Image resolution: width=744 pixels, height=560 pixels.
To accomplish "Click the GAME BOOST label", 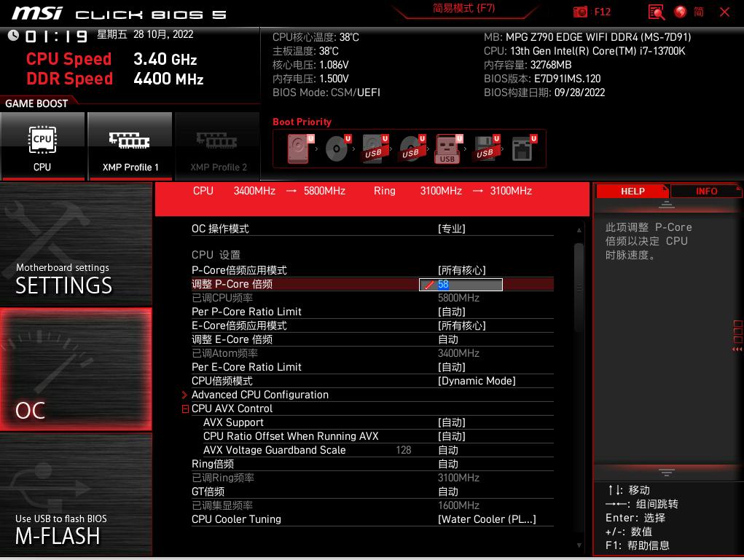I will [36, 103].
